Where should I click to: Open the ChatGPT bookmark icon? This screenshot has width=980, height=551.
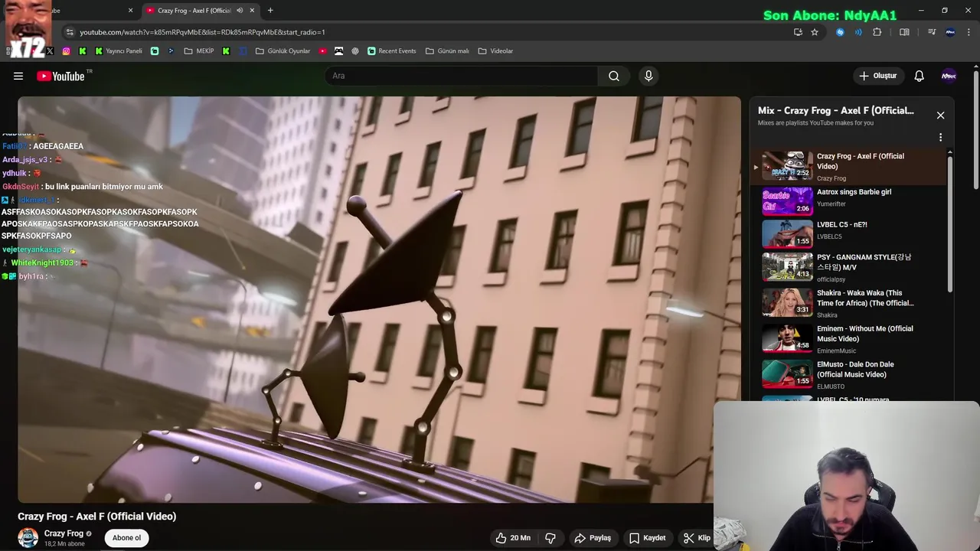coord(355,51)
